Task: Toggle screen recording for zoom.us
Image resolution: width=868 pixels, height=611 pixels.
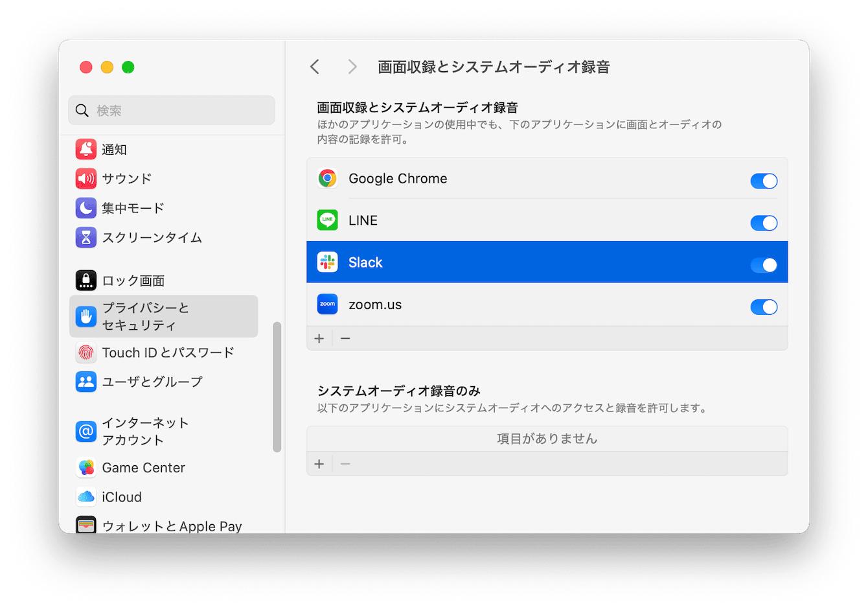Action: pyautogui.click(x=764, y=307)
